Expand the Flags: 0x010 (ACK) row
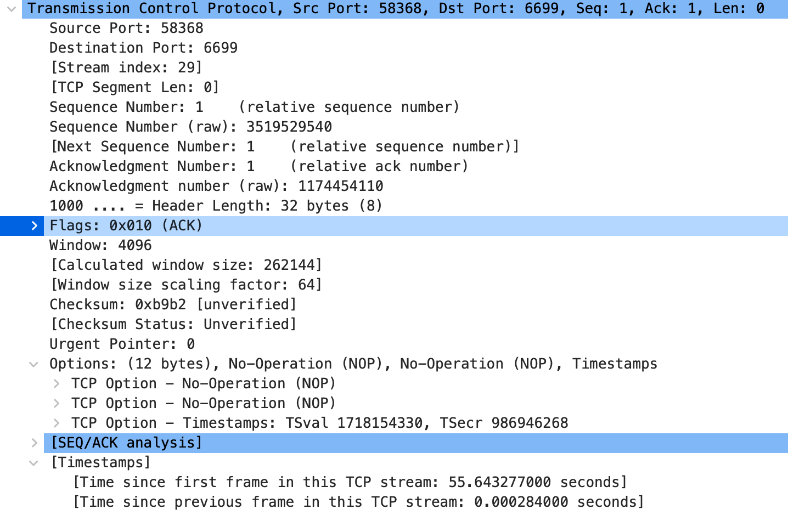The image size is (788, 532). tap(34, 225)
